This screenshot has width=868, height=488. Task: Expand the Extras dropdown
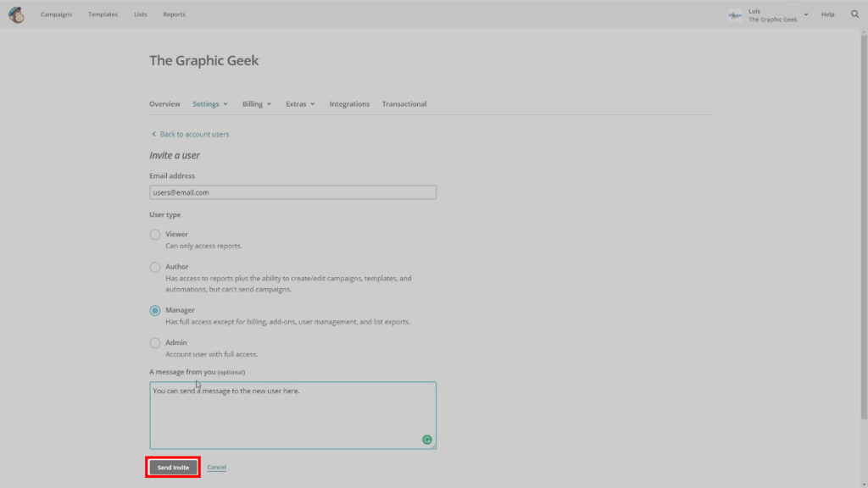click(x=300, y=104)
